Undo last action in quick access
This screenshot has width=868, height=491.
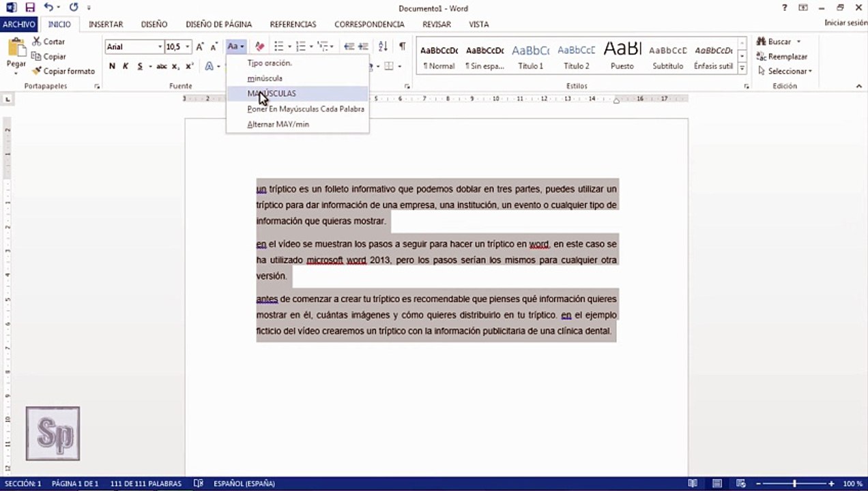(48, 8)
